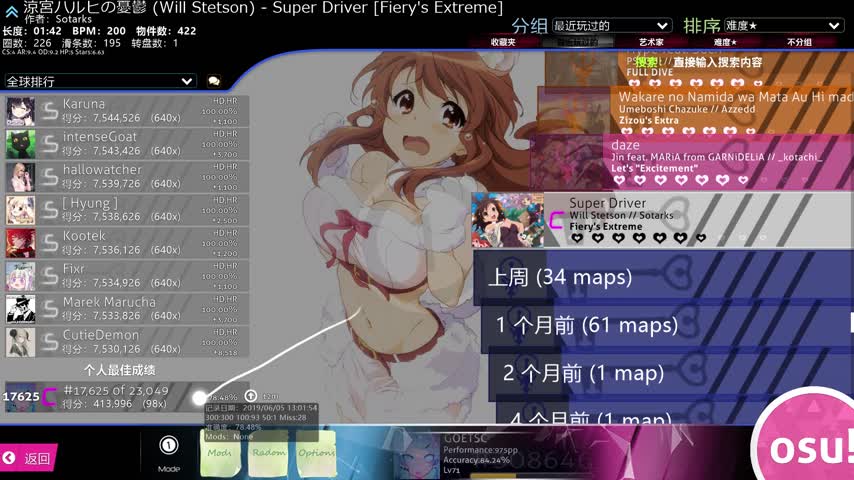854x480 pixels.
Task: Expand the 2 个月前 (1 map) group
Action: [x=671, y=374]
